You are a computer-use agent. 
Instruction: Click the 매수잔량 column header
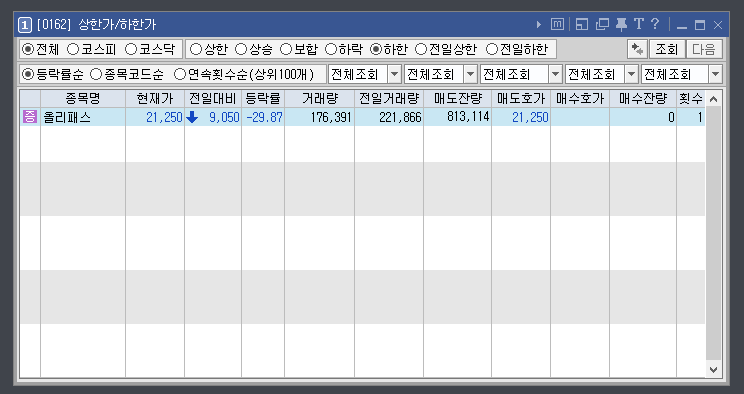click(643, 99)
